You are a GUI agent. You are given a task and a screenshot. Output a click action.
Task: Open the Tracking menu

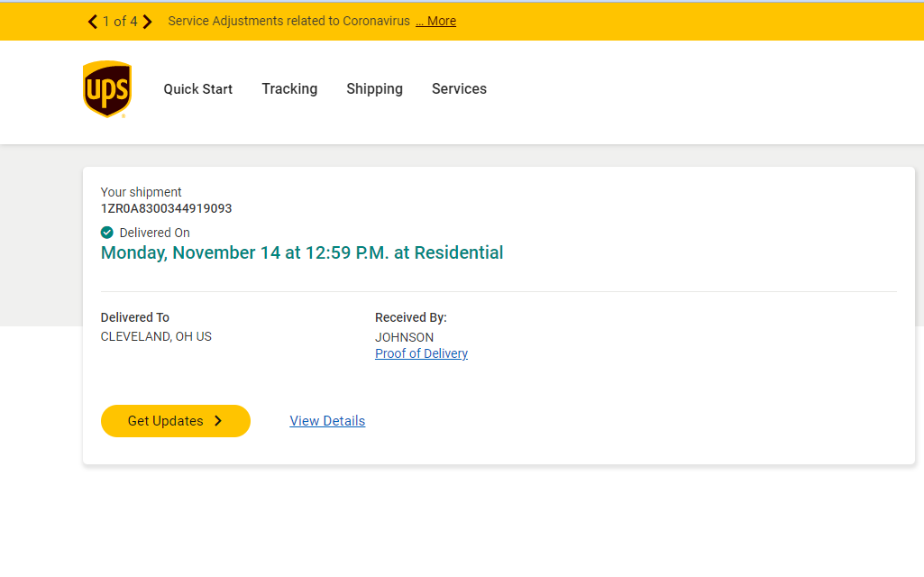click(x=289, y=89)
